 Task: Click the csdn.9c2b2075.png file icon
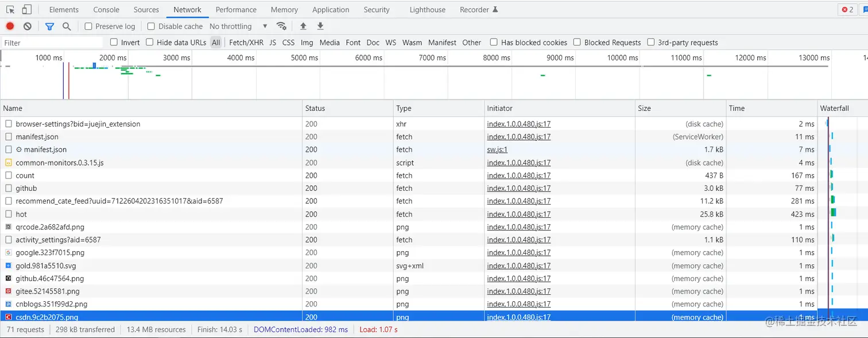pos(8,317)
